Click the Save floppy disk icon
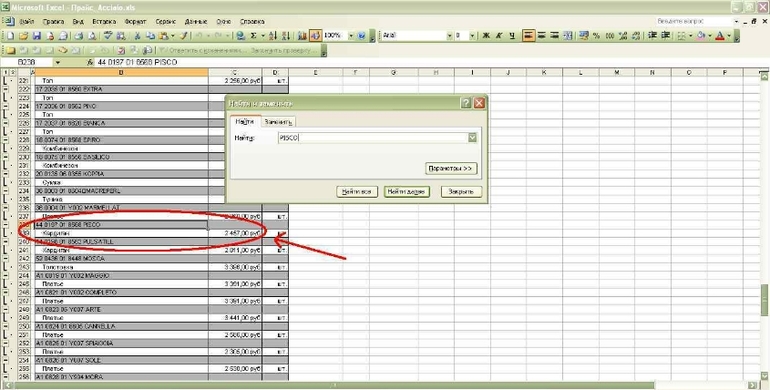The image size is (770, 390). pos(36,36)
